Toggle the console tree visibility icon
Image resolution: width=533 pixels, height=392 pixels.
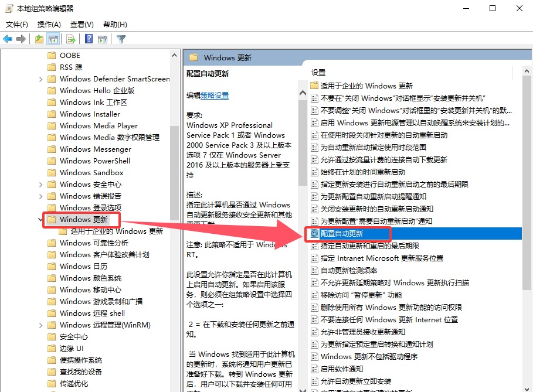(52, 39)
